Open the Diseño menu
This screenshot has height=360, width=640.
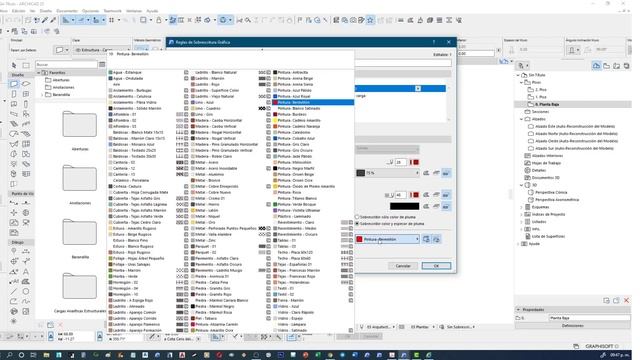pyautogui.click(x=46, y=11)
